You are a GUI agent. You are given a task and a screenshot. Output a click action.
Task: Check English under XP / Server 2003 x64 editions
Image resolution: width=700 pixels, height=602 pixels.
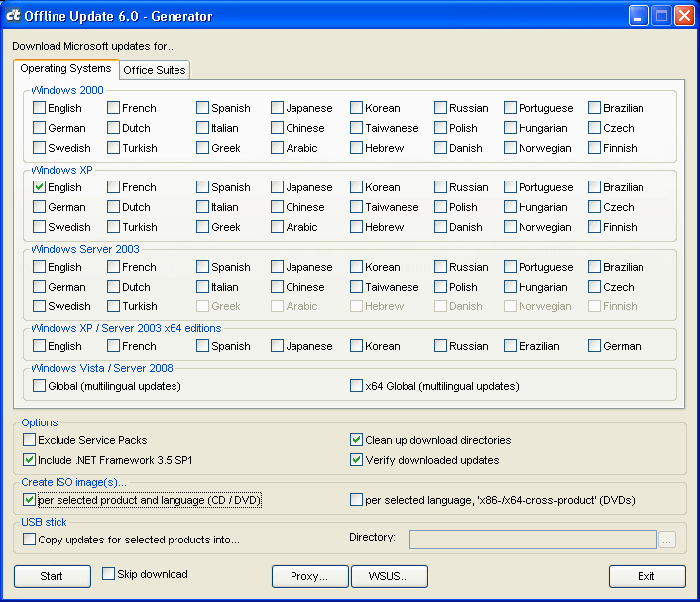(x=39, y=346)
